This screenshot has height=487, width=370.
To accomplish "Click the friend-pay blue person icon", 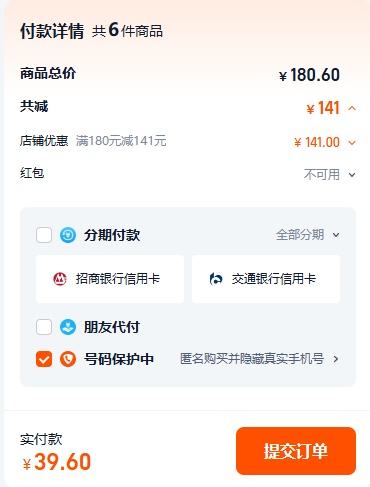I will 68,327.
